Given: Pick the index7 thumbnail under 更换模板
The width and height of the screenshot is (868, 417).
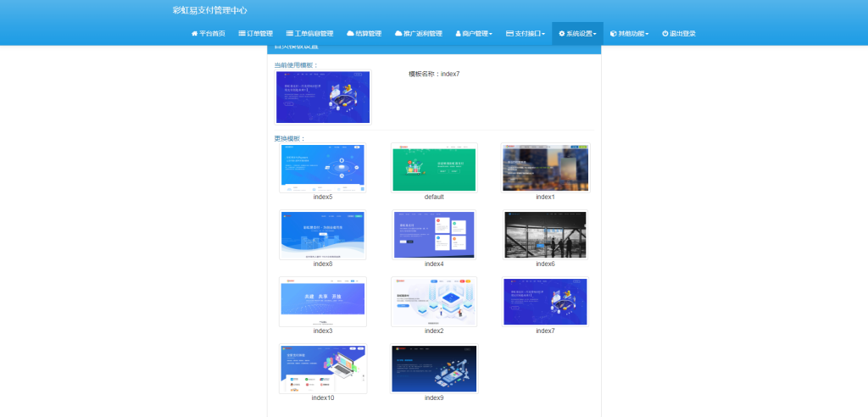Looking at the screenshot, I should point(545,302).
